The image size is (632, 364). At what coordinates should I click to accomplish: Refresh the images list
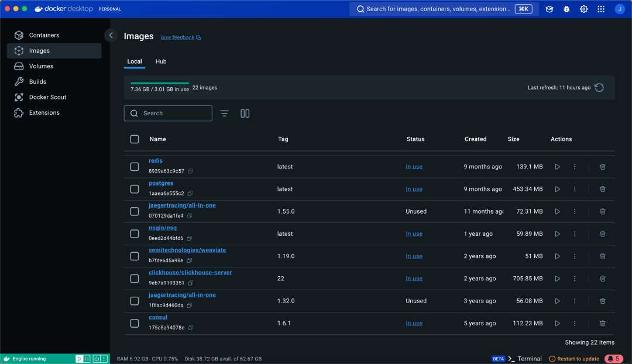click(x=599, y=88)
